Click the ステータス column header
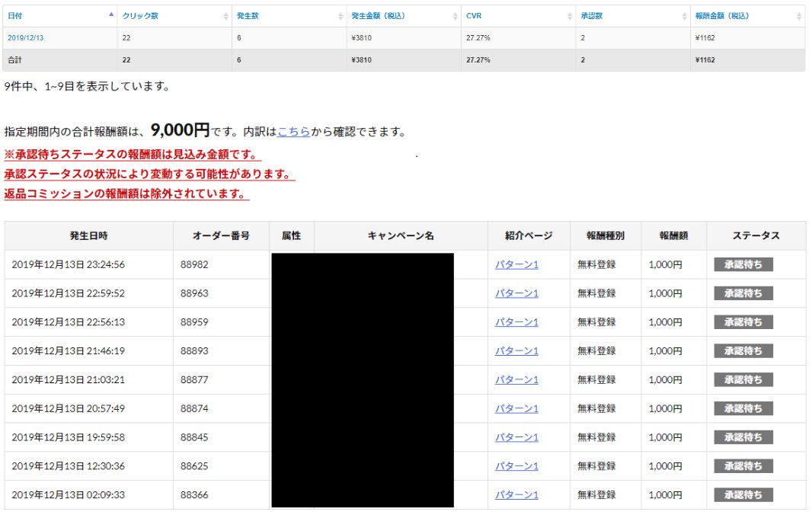The image size is (812, 518). point(756,235)
